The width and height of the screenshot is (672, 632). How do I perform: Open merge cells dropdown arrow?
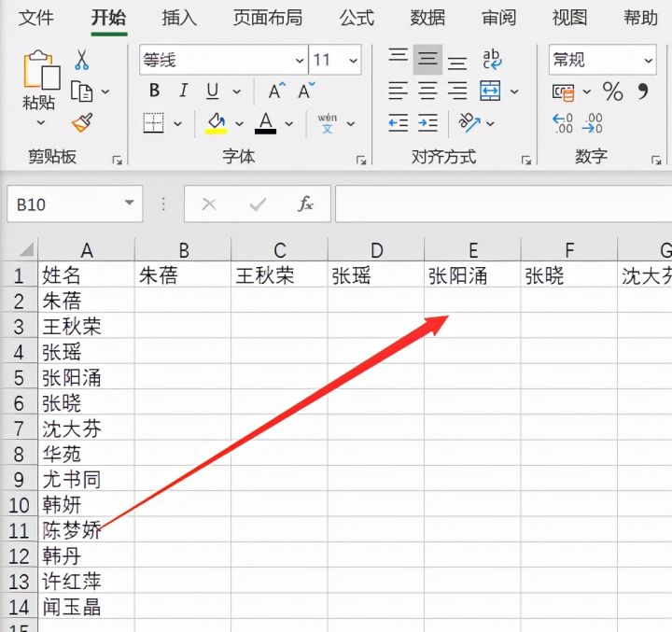coord(514,91)
